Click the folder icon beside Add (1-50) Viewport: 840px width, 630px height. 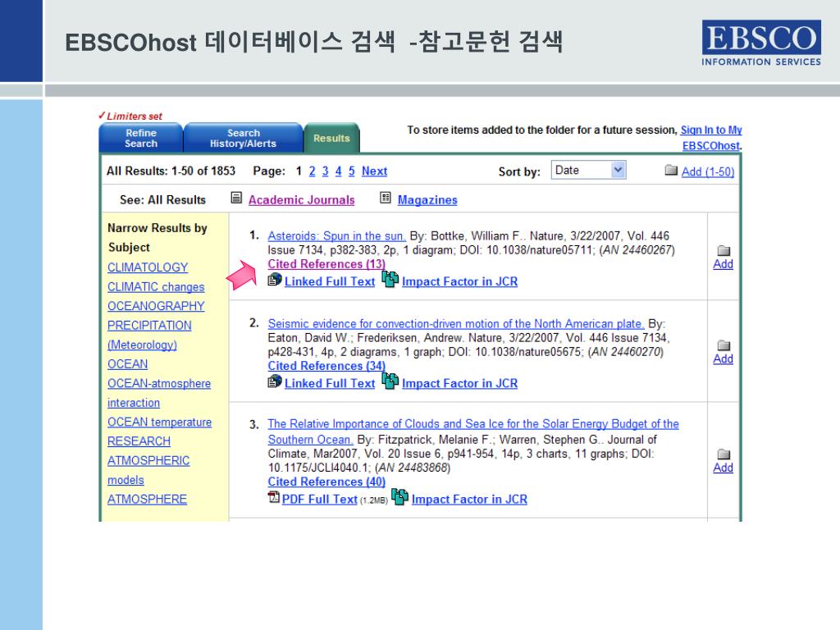pos(671,171)
